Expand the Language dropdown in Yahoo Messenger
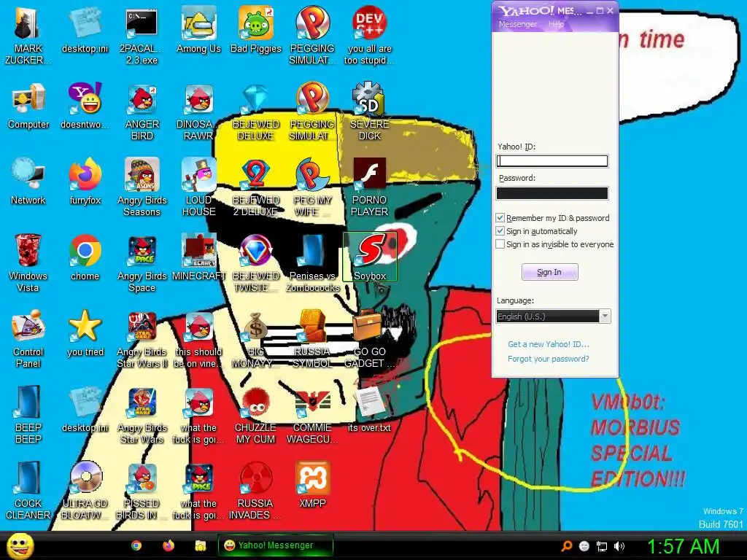Image resolution: width=747 pixels, height=560 pixels. pos(605,316)
